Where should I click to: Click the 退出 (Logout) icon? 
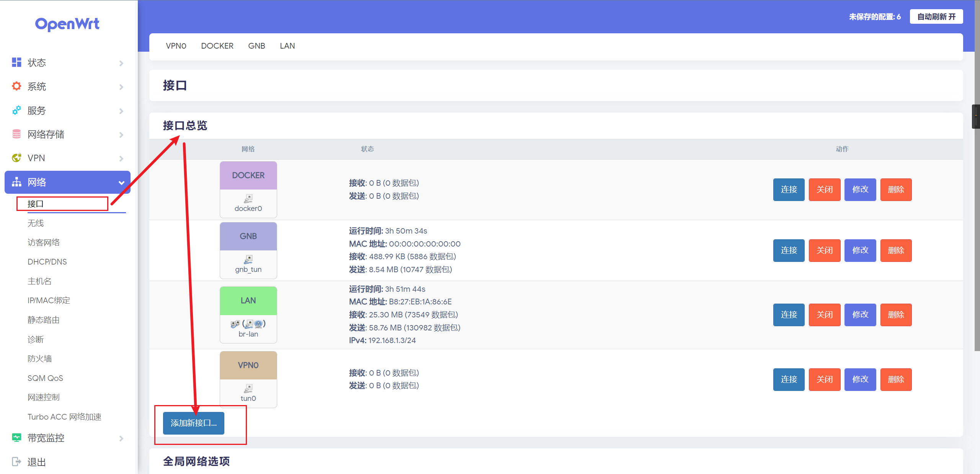(16, 462)
